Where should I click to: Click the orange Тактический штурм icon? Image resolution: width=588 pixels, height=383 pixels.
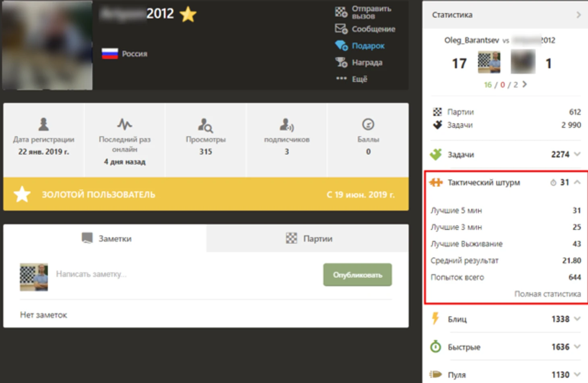(x=436, y=182)
